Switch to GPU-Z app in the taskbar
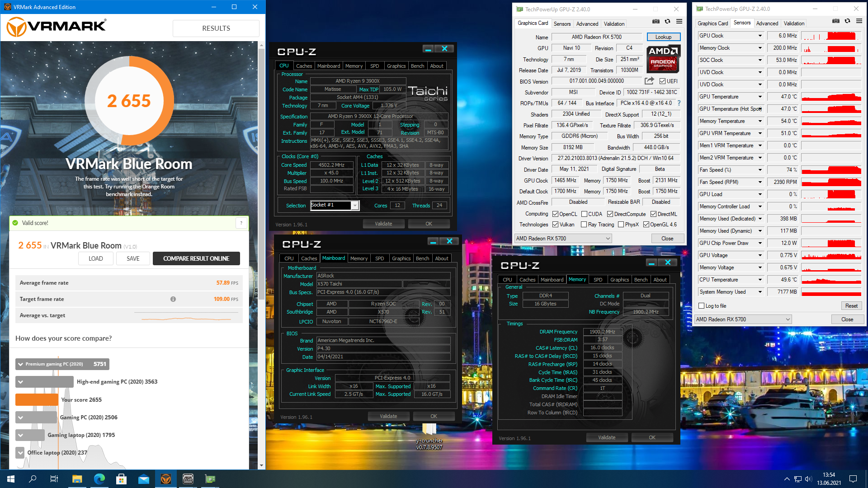 coord(210,479)
